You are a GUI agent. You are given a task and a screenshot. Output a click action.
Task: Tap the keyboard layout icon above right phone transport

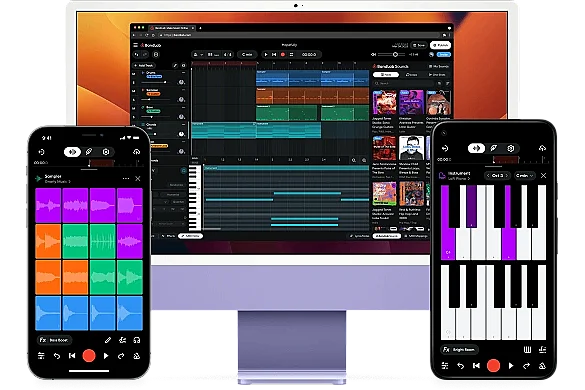(527, 350)
